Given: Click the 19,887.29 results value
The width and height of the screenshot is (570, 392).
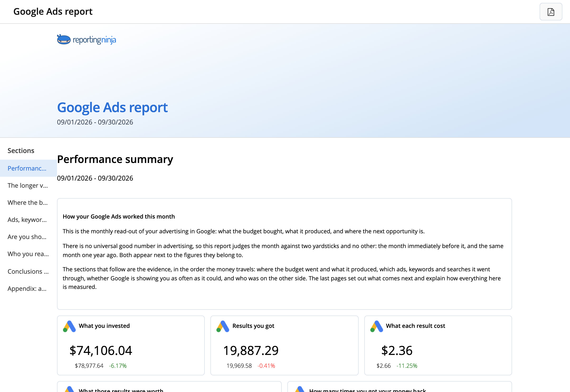Looking at the screenshot, I should pos(251,350).
